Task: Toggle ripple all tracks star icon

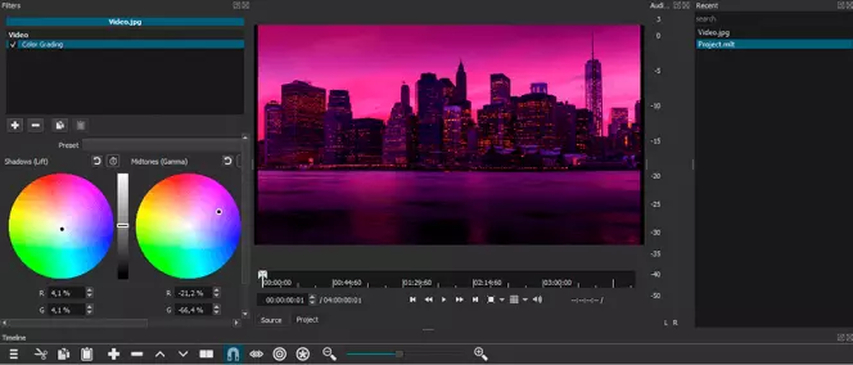Action: [302, 354]
